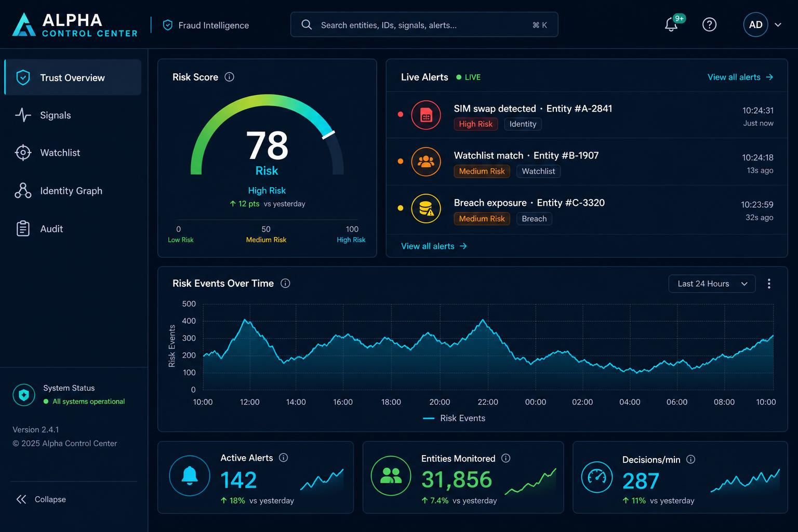Click the Decisions/min info icon
The height and width of the screenshot is (532, 798).
click(690, 459)
